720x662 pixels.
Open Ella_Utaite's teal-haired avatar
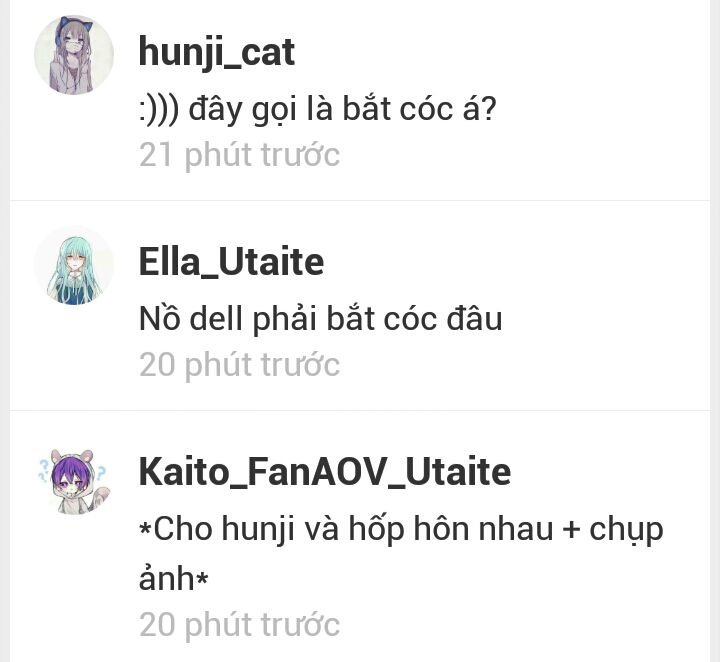point(74,265)
